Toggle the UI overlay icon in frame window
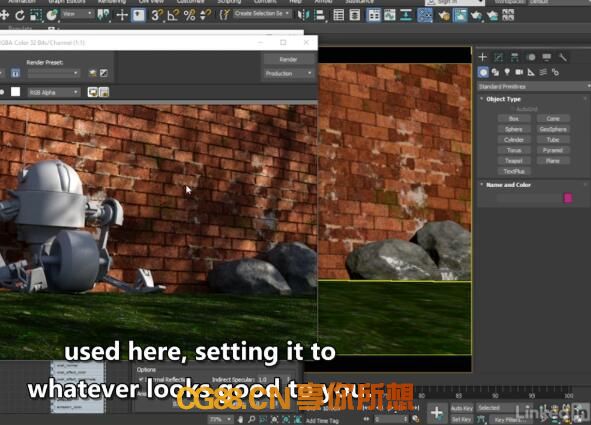The height and width of the screenshot is (425, 591). [x=92, y=92]
